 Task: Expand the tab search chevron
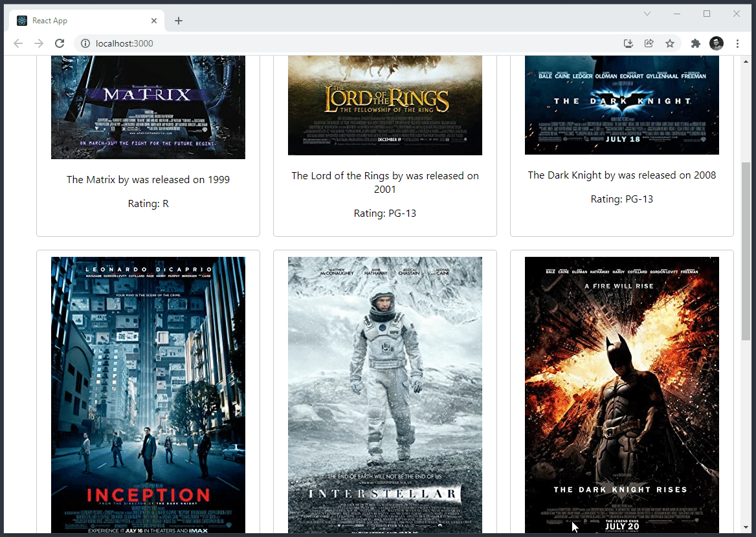click(647, 14)
